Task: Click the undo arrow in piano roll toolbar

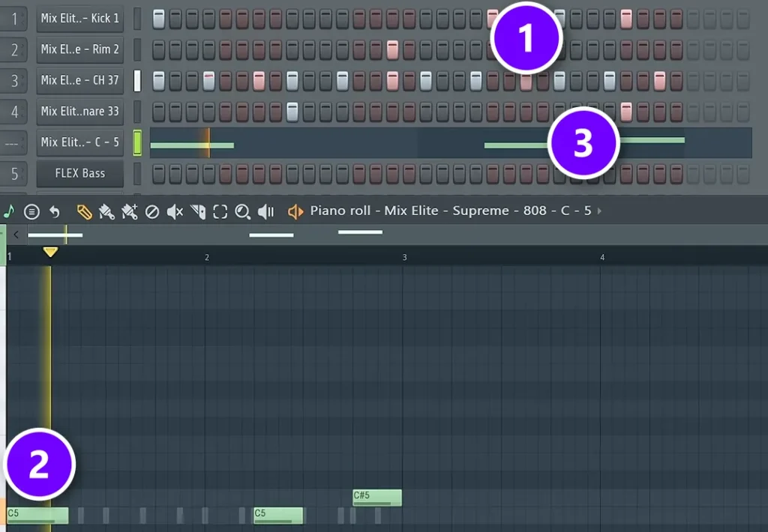Action: (54, 212)
